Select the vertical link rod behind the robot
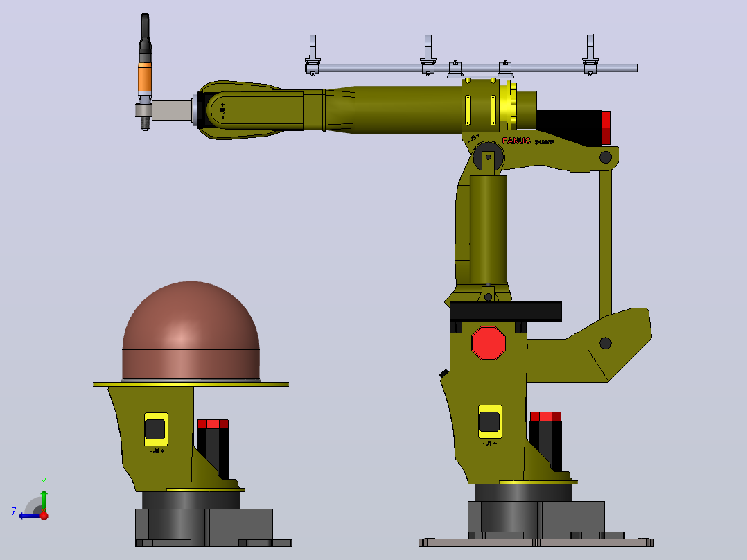 (x=606, y=243)
